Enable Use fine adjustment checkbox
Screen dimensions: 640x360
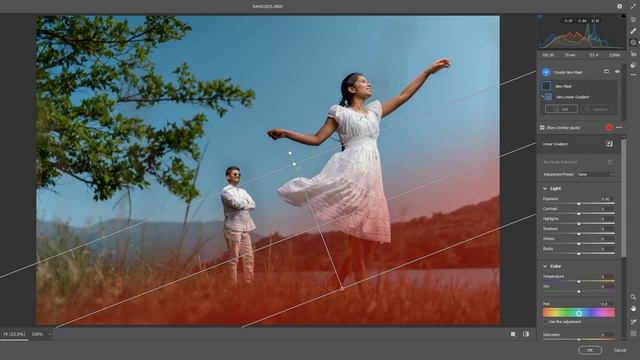pos(546,322)
